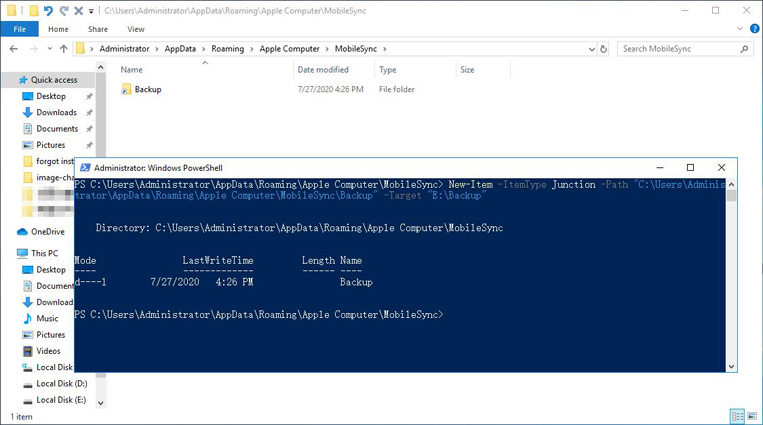Expand the ribbon with the chevron
This screenshot has width=763, height=425.
[740, 29]
